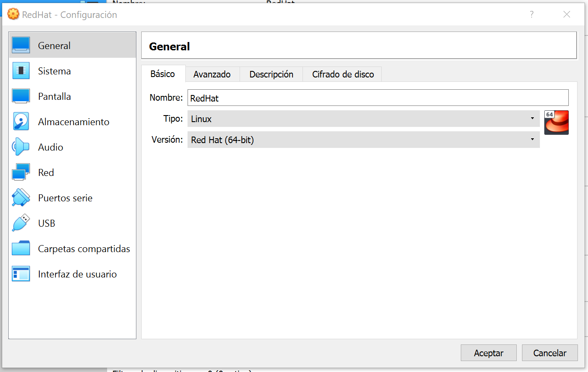
Task: Open the Tipo dropdown showing Linux
Action: [364, 119]
